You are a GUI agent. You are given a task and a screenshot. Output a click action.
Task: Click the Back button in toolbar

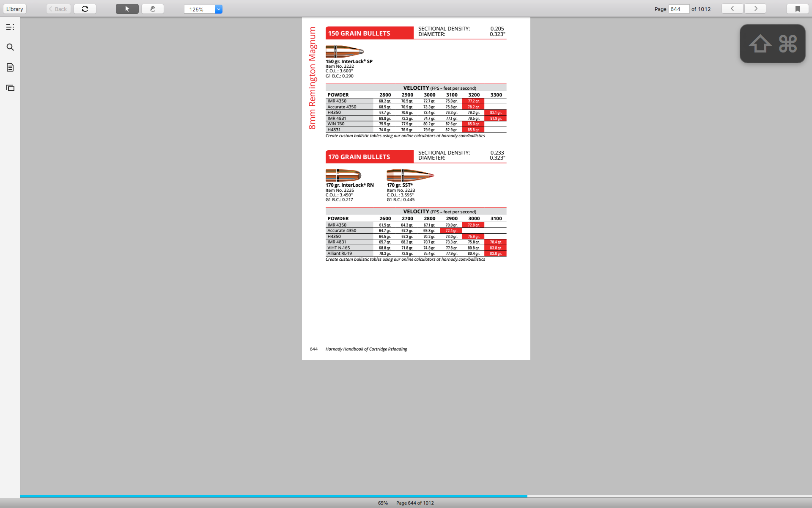(x=57, y=9)
